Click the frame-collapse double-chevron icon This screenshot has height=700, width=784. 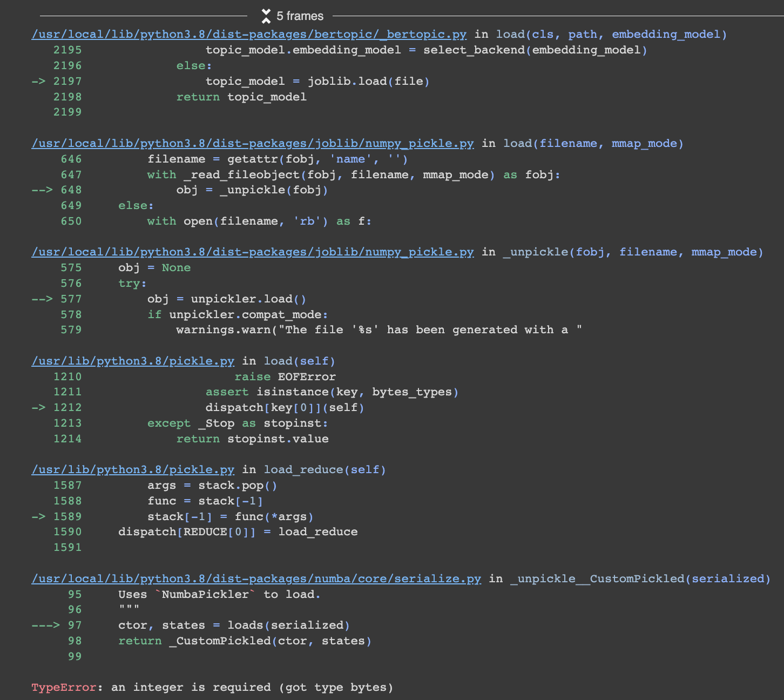tap(266, 16)
